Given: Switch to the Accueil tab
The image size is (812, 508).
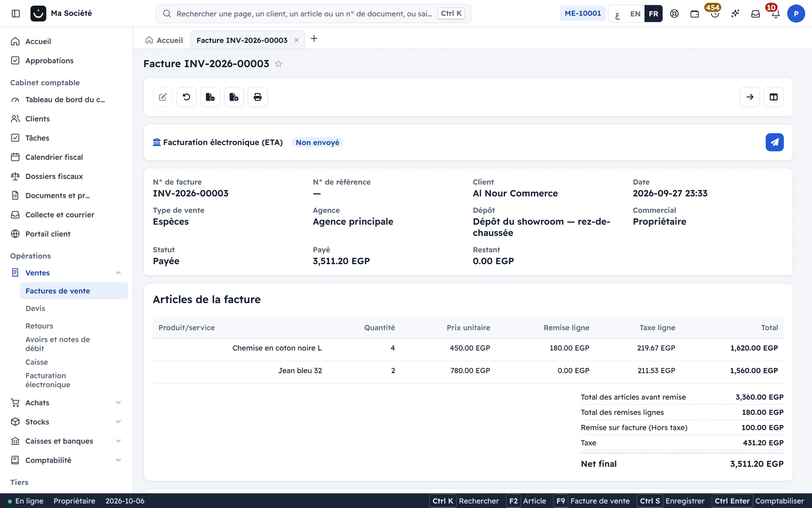Looking at the screenshot, I should pyautogui.click(x=164, y=40).
